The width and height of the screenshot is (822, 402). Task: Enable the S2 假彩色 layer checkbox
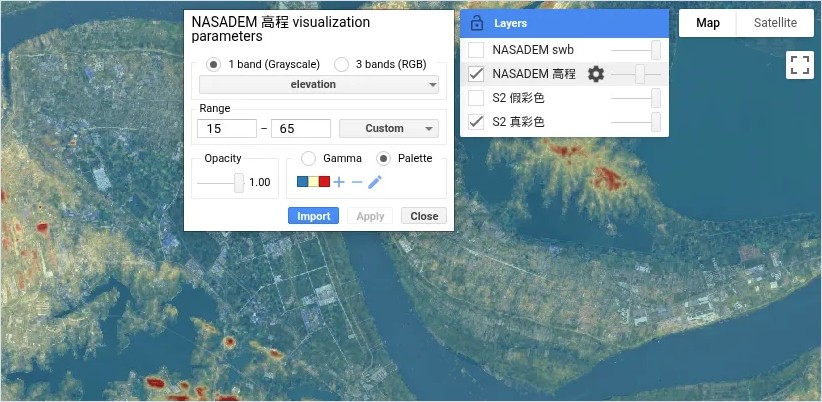tap(476, 98)
